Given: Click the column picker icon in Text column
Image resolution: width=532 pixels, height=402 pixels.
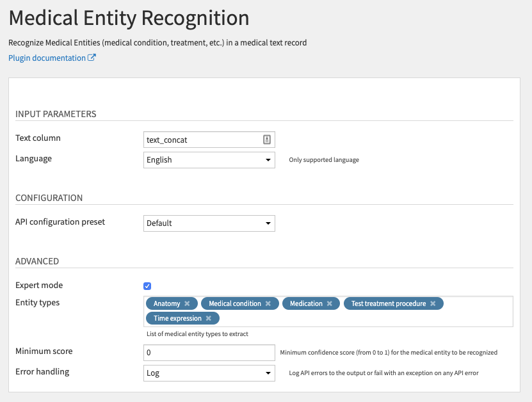Looking at the screenshot, I should (x=267, y=140).
